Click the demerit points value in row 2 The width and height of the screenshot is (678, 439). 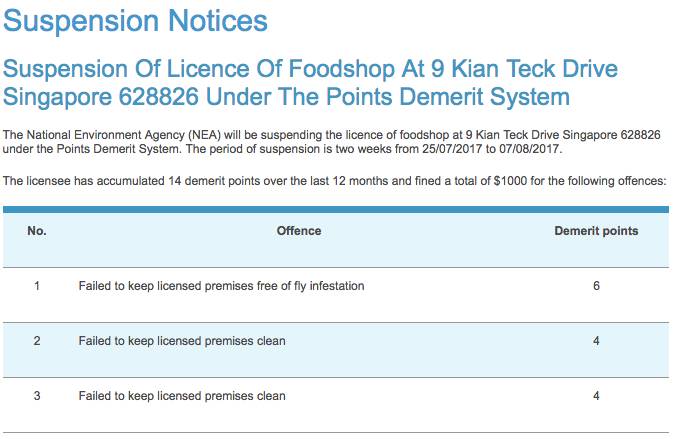click(x=596, y=341)
